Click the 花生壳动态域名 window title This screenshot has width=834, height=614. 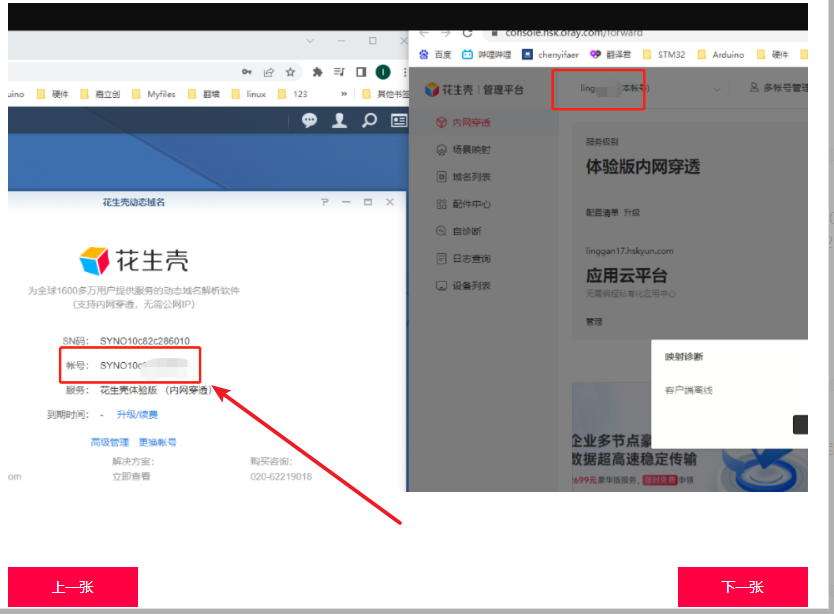134,202
